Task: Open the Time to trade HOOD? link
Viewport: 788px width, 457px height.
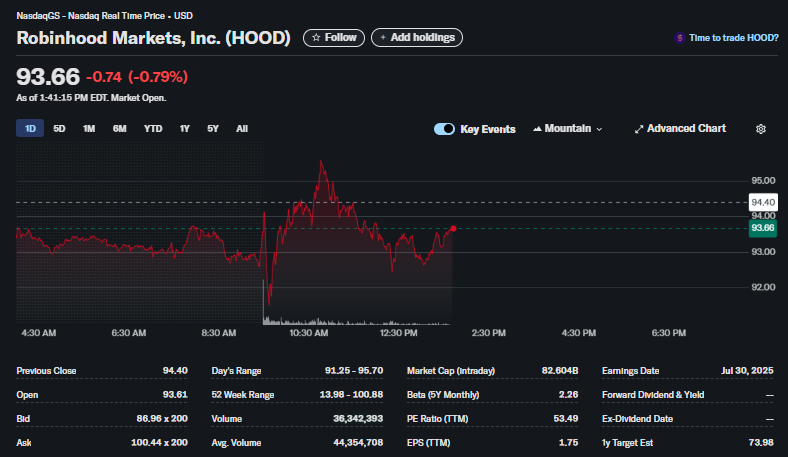Action: [733, 38]
